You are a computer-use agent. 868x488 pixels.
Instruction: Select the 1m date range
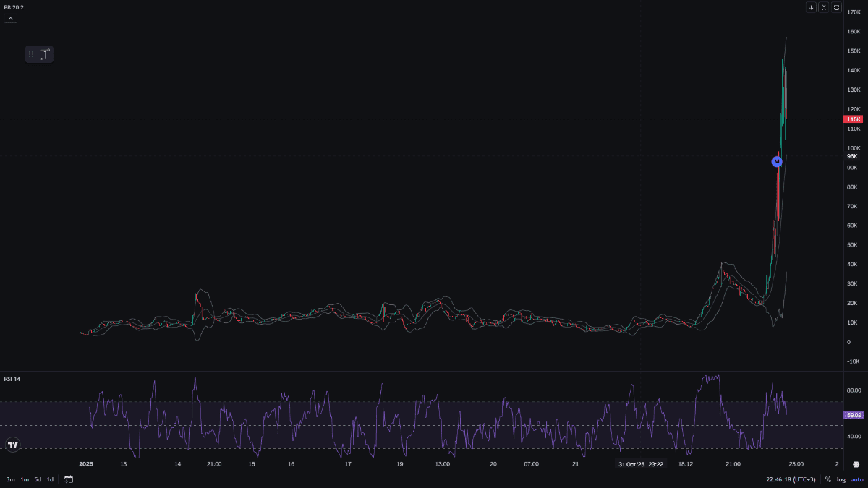pyautogui.click(x=25, y=479)
